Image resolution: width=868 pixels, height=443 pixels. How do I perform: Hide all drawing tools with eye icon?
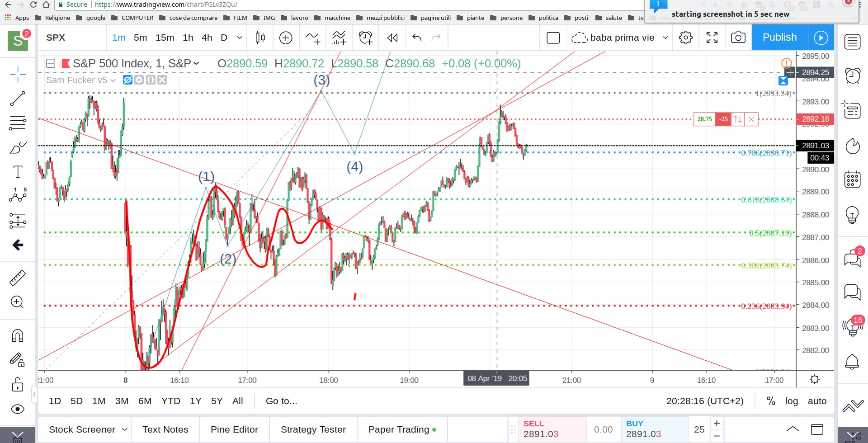[x=17, y=409]
